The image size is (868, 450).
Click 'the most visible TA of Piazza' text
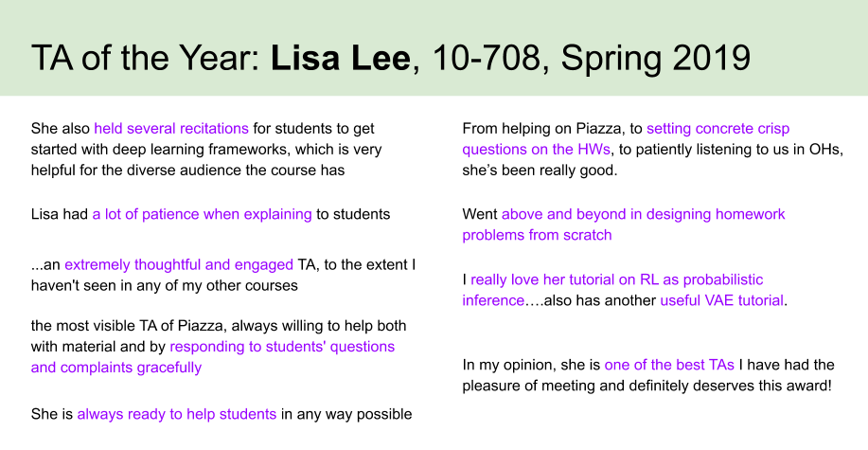128,326
